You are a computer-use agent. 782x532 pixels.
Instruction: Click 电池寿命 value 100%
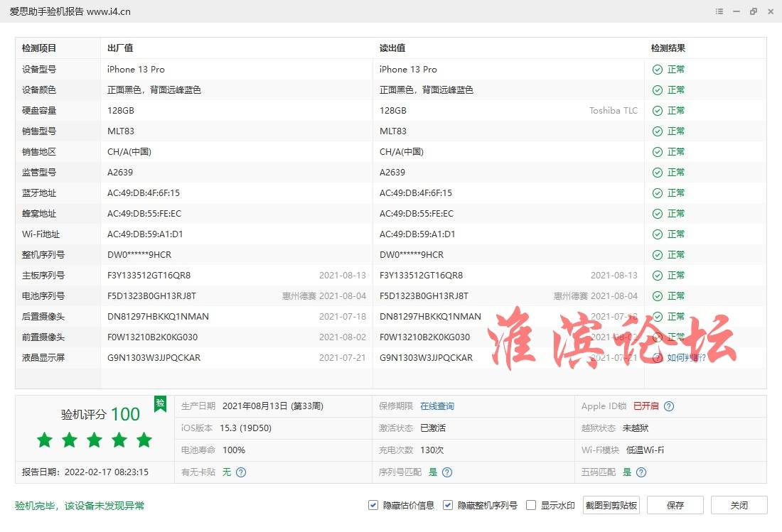coord(233,450)
